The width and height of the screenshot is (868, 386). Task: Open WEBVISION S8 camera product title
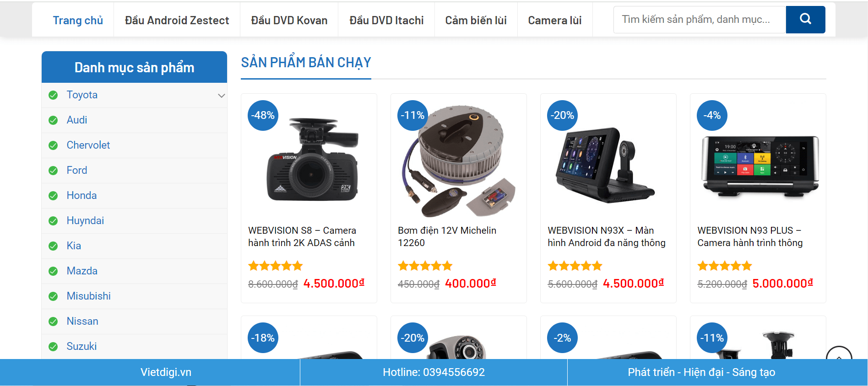[302, 236]
